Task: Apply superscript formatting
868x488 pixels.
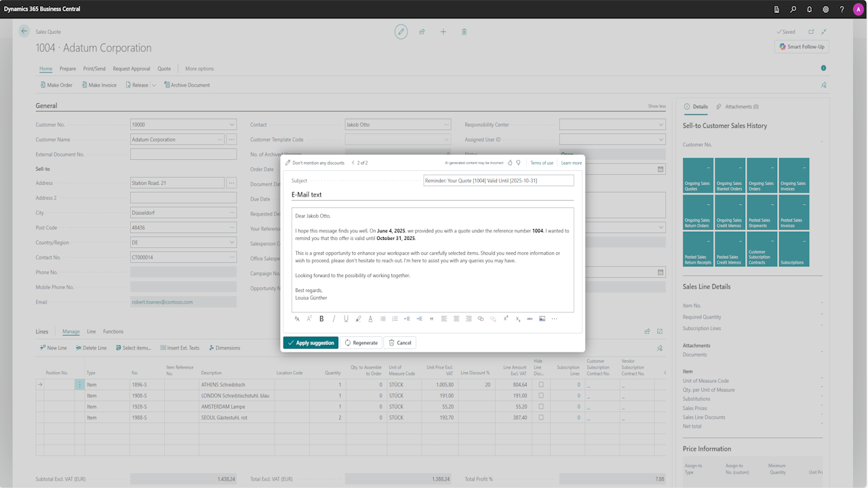Action: coord(505,319)
